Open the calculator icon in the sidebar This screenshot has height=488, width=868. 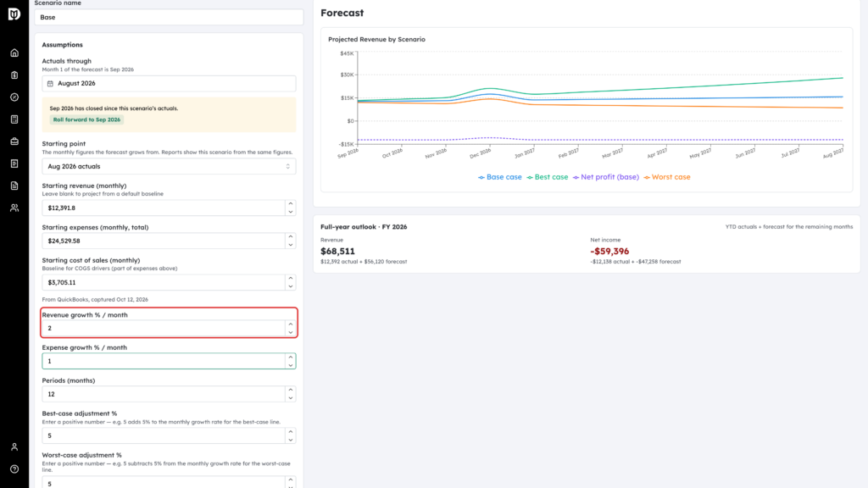pyautogui.click(x=14, y=119)
